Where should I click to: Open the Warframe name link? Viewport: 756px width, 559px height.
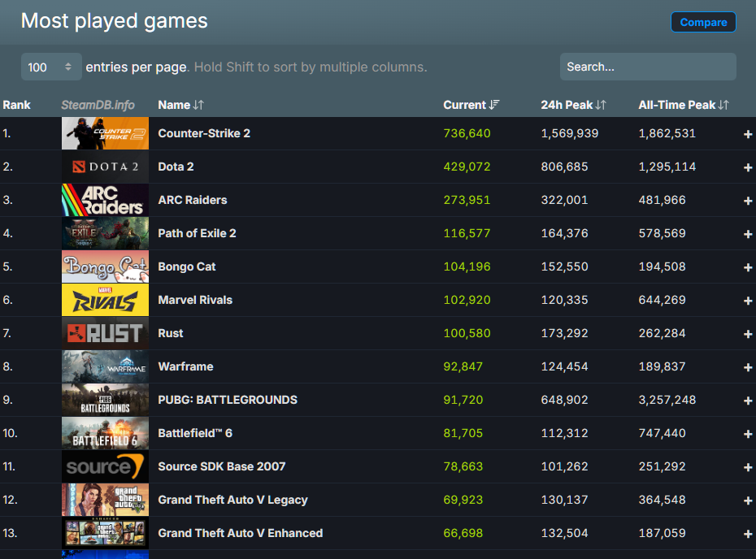tap(185, 366)
